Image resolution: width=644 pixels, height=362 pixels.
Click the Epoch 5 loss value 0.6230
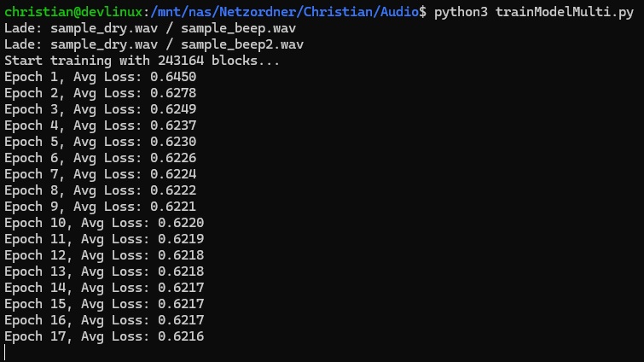pos(173,142)
